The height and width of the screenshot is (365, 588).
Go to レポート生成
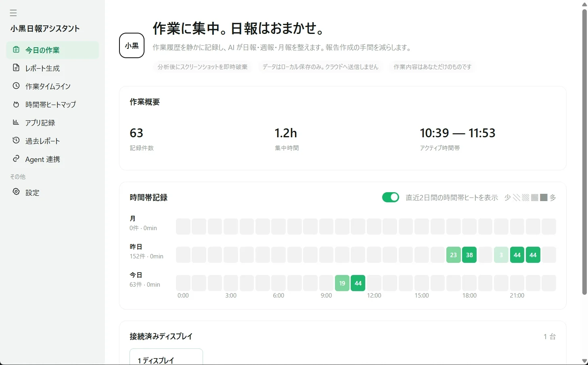52,68
